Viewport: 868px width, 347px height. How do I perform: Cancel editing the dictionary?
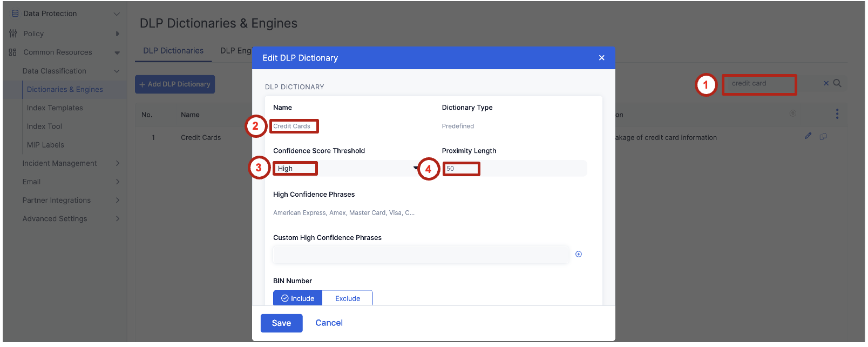329,323
